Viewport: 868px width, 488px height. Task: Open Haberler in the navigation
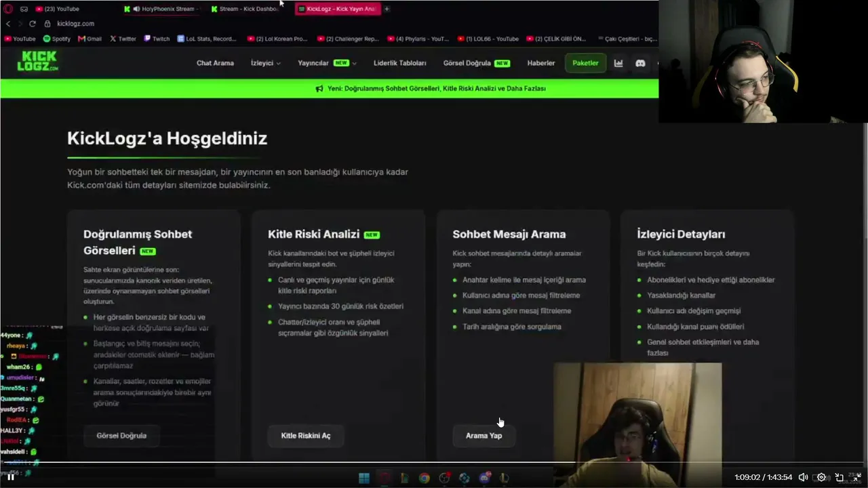(x=541, y=63)
